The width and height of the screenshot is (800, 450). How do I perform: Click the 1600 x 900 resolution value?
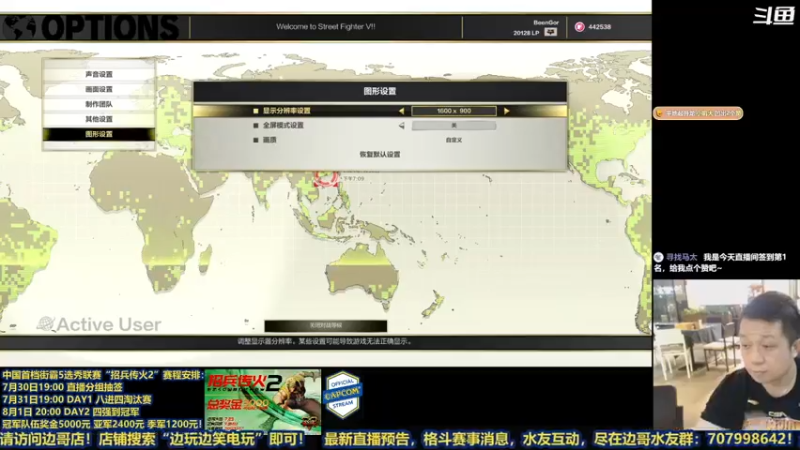click(x=454, y=111)
